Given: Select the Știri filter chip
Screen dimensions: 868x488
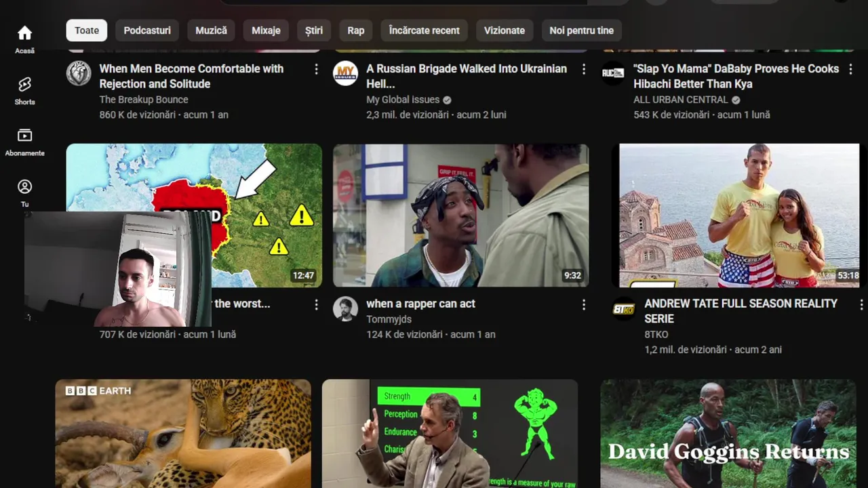Looking at the screenshot, I should [314, 30].
